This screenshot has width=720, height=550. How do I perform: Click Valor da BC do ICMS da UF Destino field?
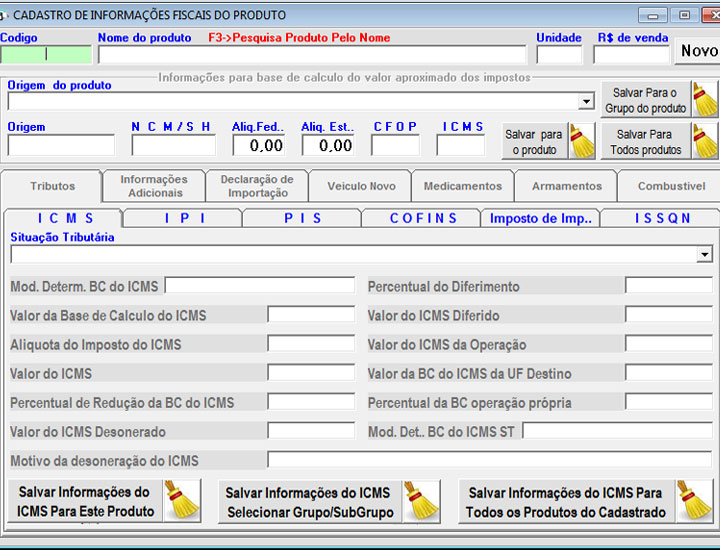click(669, 372)
